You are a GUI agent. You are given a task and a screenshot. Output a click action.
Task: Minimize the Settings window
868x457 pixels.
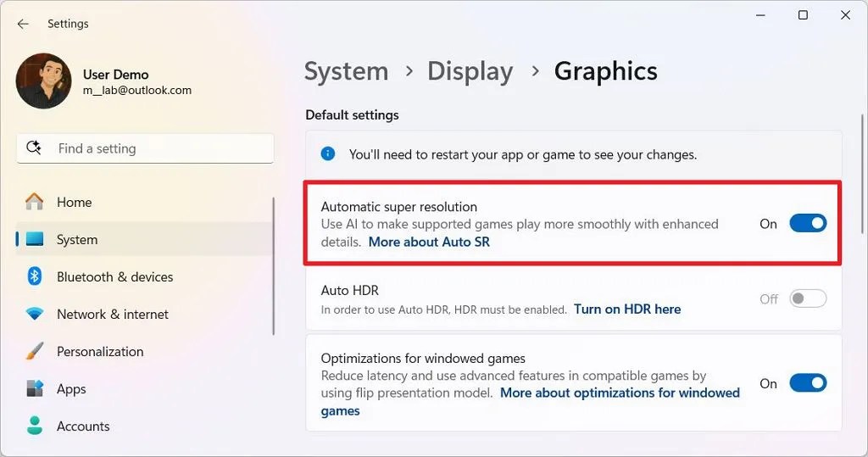(x=760, y=15)
